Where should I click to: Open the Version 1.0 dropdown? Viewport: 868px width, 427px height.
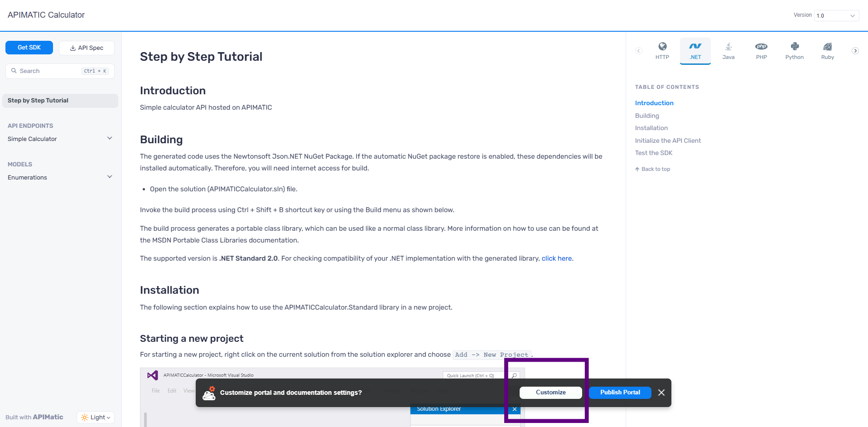pos(836,15)
